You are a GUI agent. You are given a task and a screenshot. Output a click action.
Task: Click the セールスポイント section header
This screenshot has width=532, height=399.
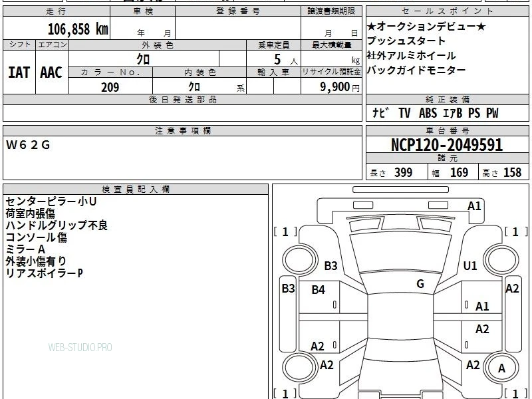coord(447,11)
